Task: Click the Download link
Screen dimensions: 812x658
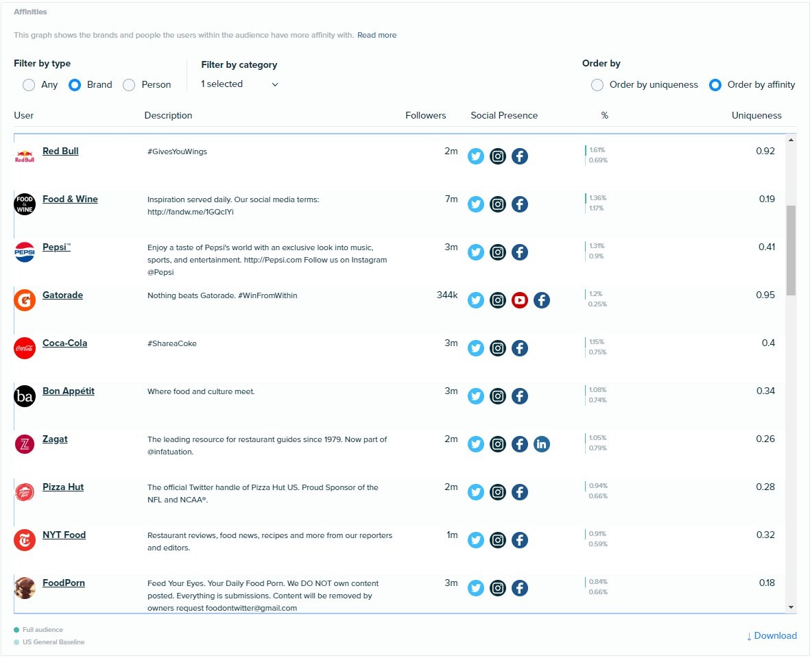Action: pos(771,636)
